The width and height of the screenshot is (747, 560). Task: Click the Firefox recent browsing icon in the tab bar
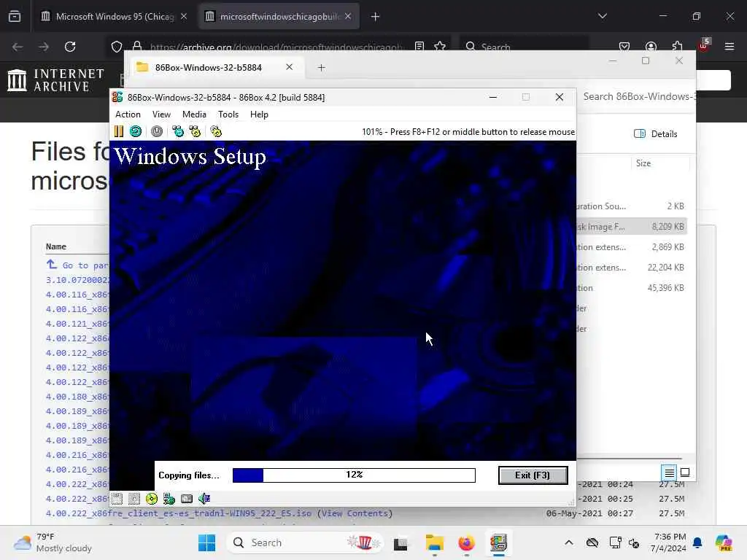point(15,17)
